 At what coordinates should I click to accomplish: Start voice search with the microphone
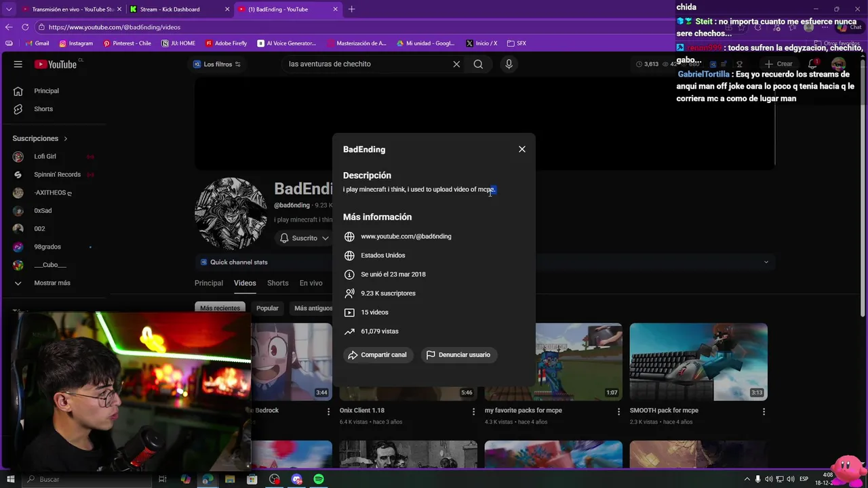[x=509, y=64]
